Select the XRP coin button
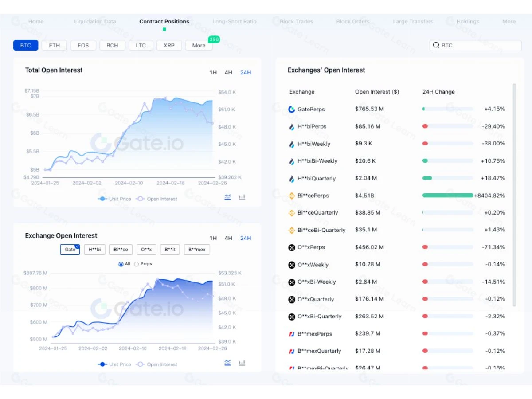The width and height of the screenshot is (532, 399). click(169, 45)
